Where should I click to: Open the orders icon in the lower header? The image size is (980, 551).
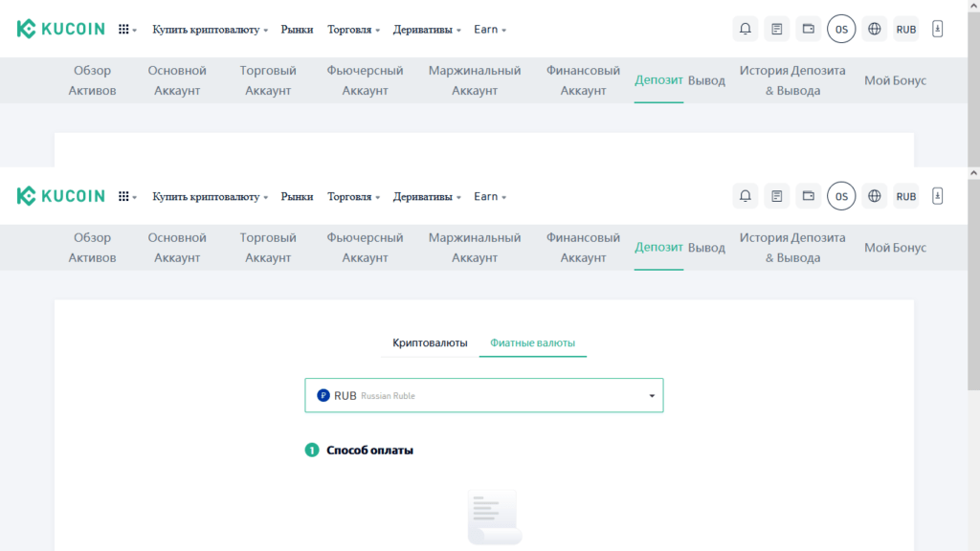click(776, 196)
